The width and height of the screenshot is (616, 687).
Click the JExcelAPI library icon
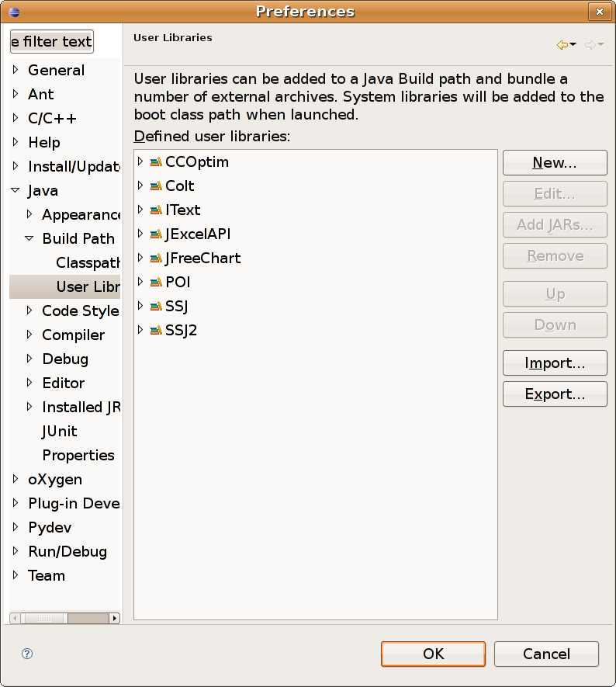pos(156,234)
